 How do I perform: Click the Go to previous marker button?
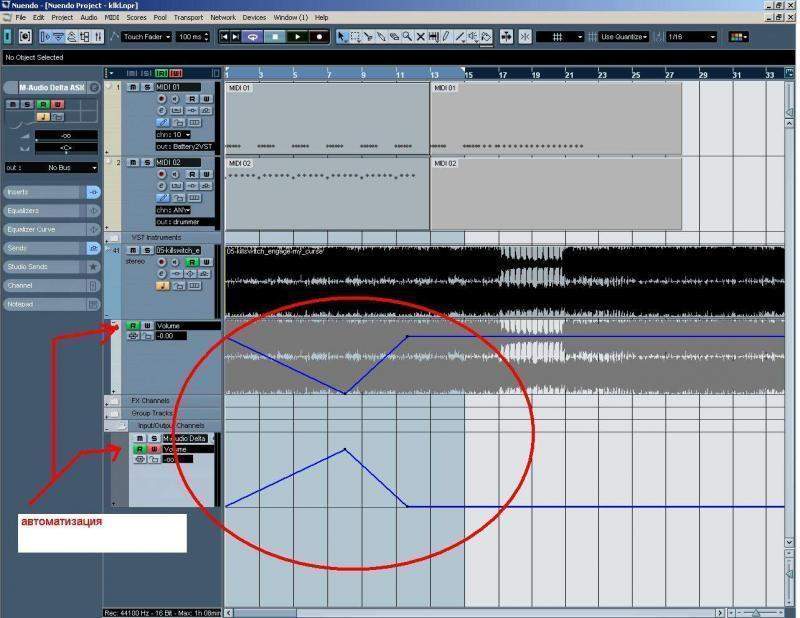pos(224,37)
